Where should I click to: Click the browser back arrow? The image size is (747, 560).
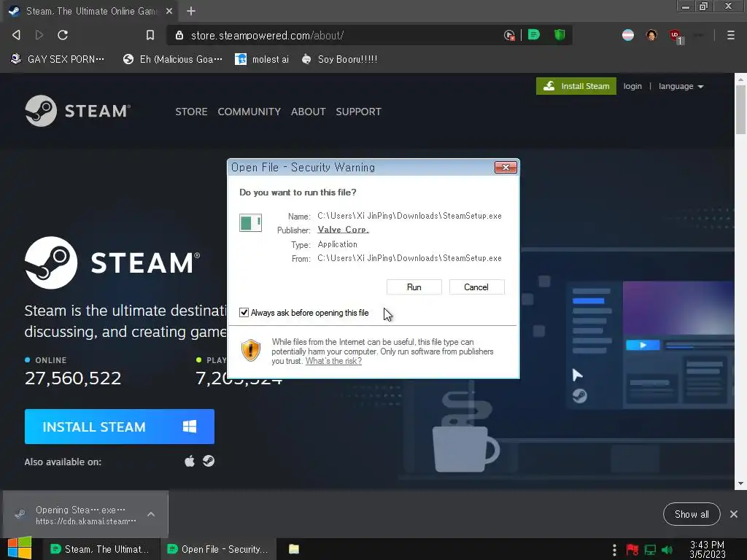tap(16, 35)
